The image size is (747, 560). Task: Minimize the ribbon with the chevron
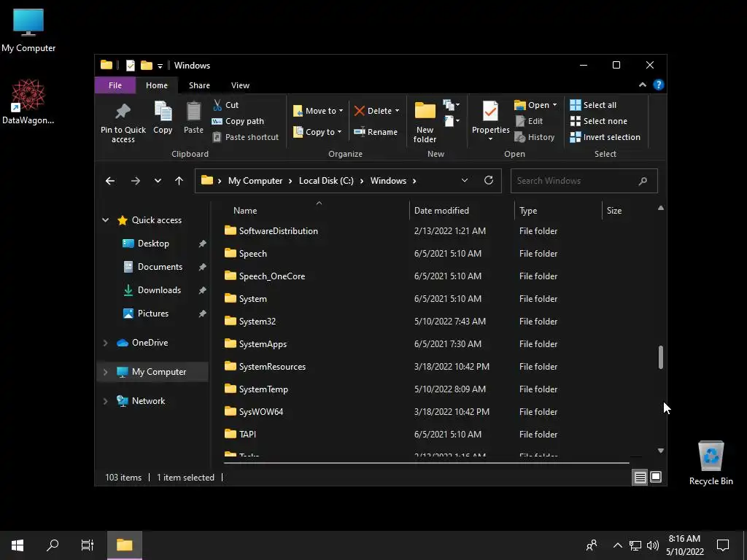tap(643, 85)
